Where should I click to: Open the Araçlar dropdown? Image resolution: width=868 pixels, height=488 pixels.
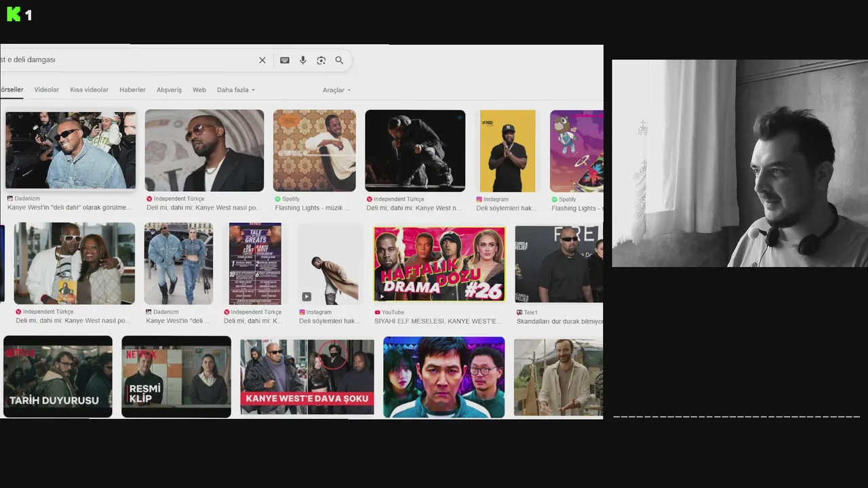pyautogui.click(x=337, y=89)
